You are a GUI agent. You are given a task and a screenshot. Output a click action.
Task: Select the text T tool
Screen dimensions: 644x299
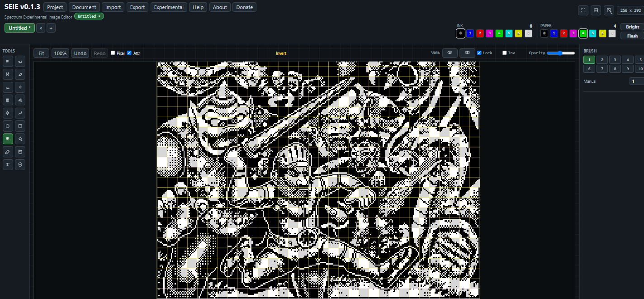[x=8, y=165]
